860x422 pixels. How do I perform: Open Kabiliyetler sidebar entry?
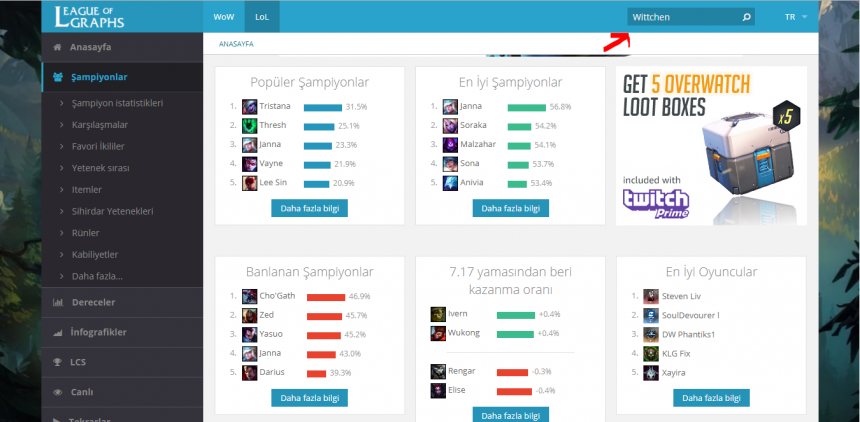(95, 255)
